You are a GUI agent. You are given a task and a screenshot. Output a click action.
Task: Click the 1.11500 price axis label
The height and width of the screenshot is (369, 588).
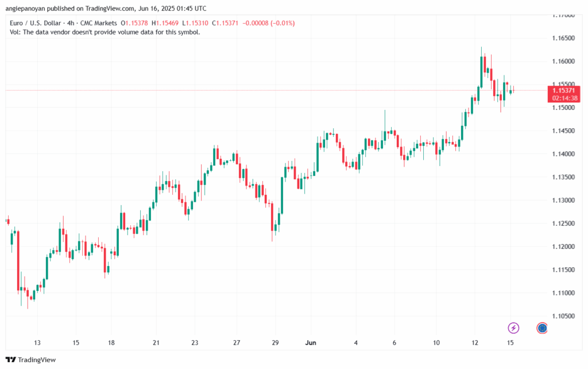563,270
